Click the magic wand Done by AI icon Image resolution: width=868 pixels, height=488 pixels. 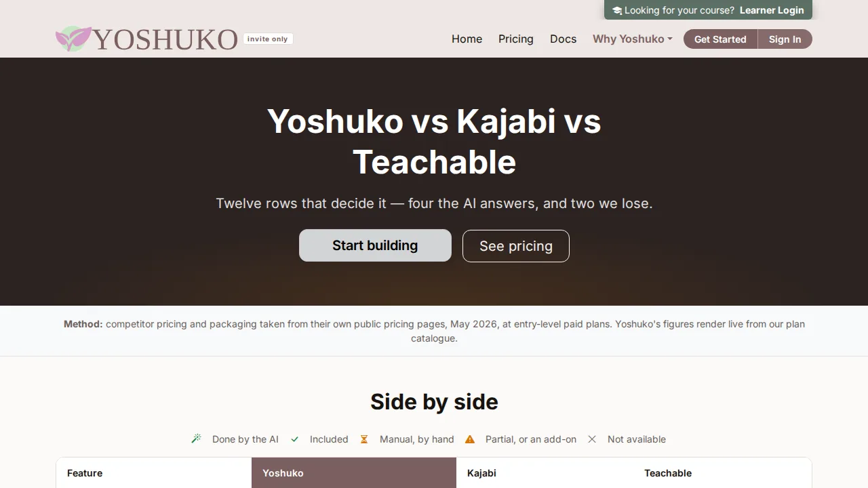pyautogui.click(x=197, y=439)
